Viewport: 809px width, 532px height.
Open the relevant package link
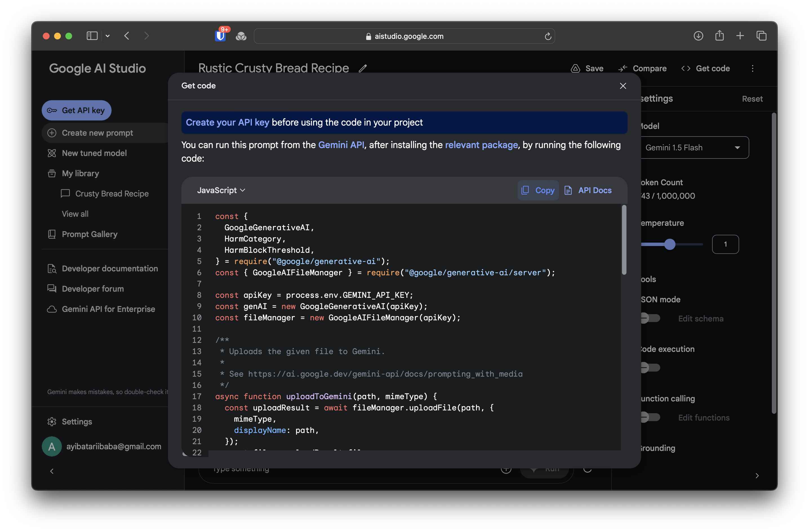point(481,145)
